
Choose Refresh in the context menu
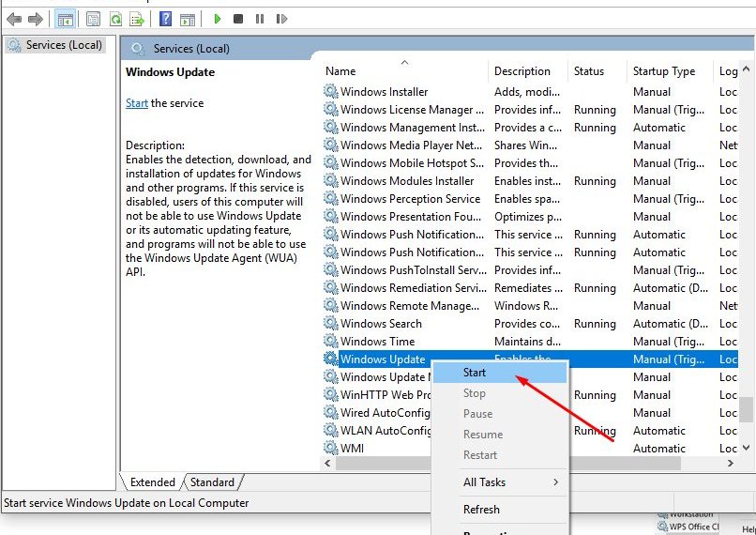(500, 510)
